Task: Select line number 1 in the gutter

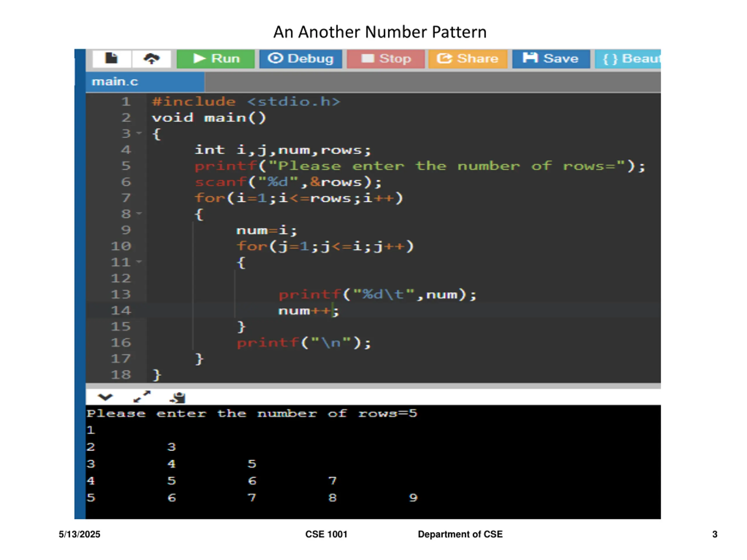Action: (x=126, y=101)
